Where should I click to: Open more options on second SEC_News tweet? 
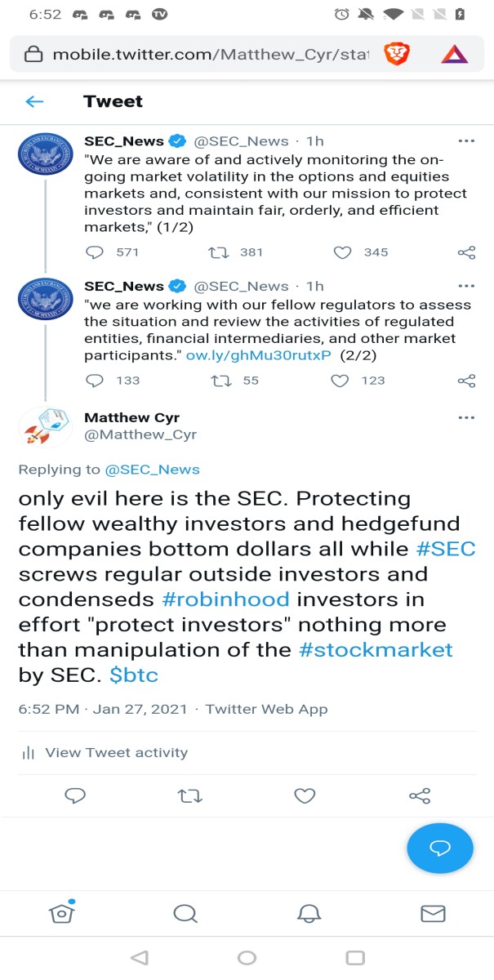[x=466, y=286]
